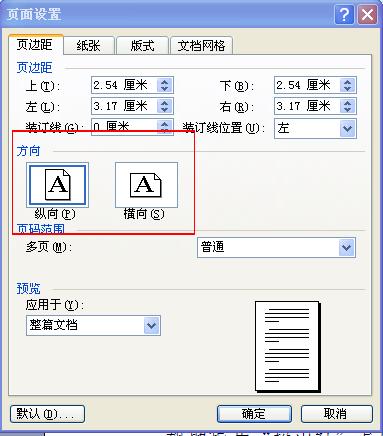Viewport: 383px width, 436px height.
Task: Open the 应用于 dropdown showing 整篇文档
Action: pyautogui.click(x=93, y=325)
